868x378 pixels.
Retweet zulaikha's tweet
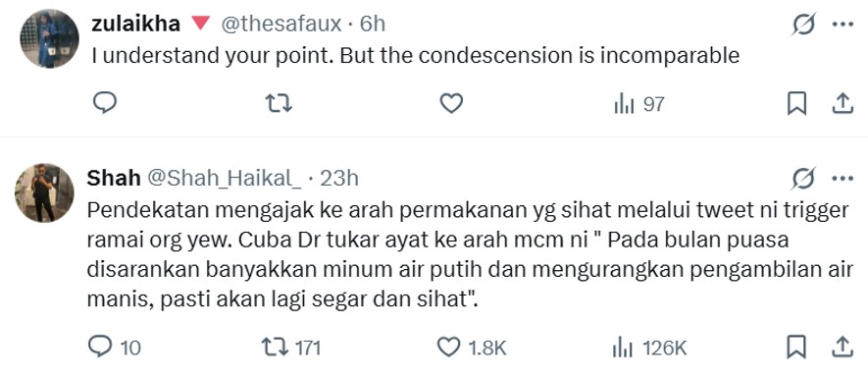click(x=279, y=104)
